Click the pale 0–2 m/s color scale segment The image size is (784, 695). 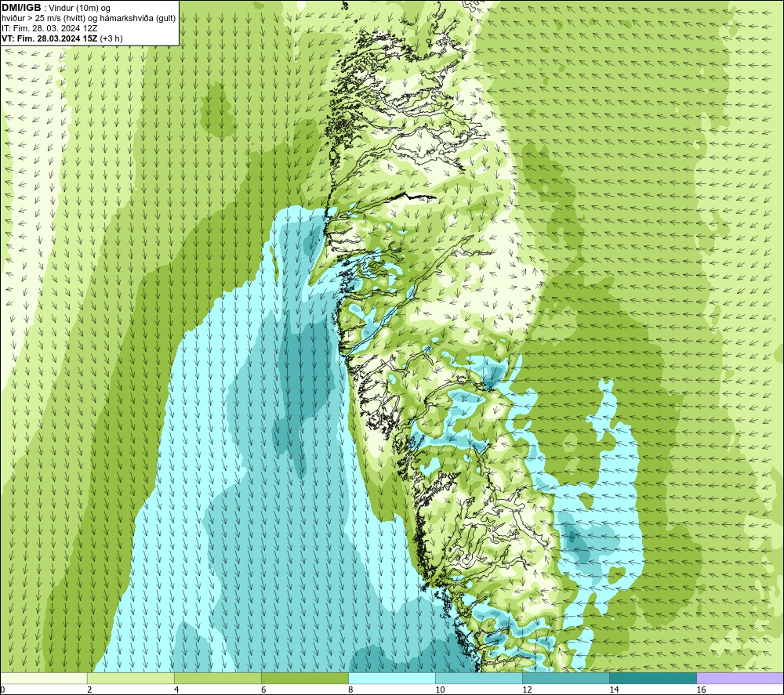[44, 679]
